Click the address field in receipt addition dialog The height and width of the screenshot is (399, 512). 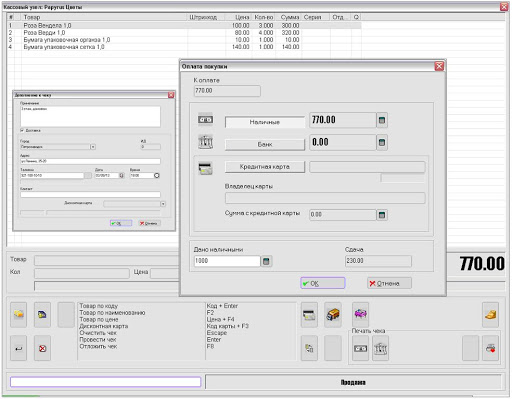90,161
